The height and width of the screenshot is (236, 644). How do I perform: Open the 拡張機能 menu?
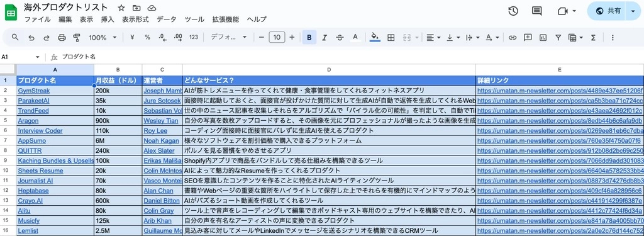coord(226,20)
